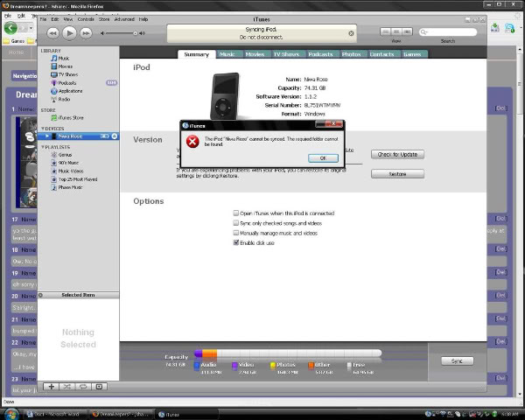Switch to list view button

point(385,31)
